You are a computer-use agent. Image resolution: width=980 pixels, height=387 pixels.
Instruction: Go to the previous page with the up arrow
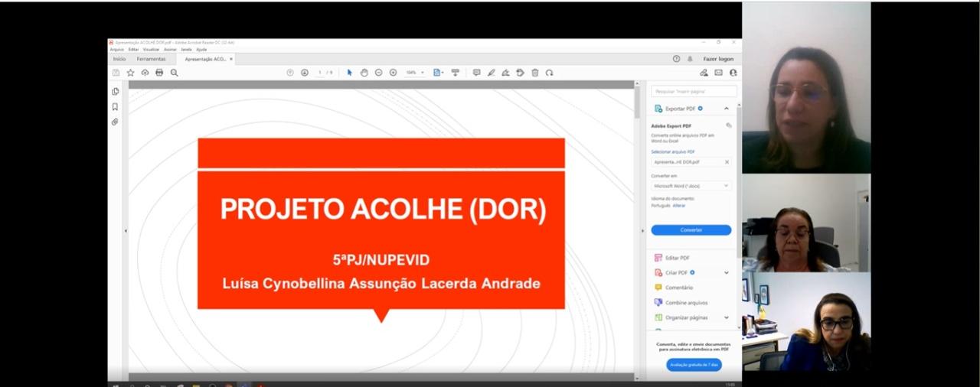pos(290,73)
